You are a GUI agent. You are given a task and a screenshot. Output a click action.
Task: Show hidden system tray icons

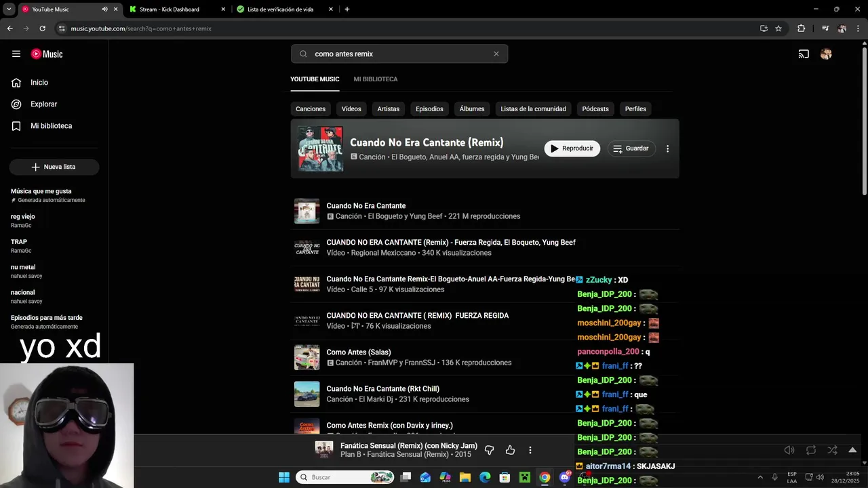coord(759,477)
